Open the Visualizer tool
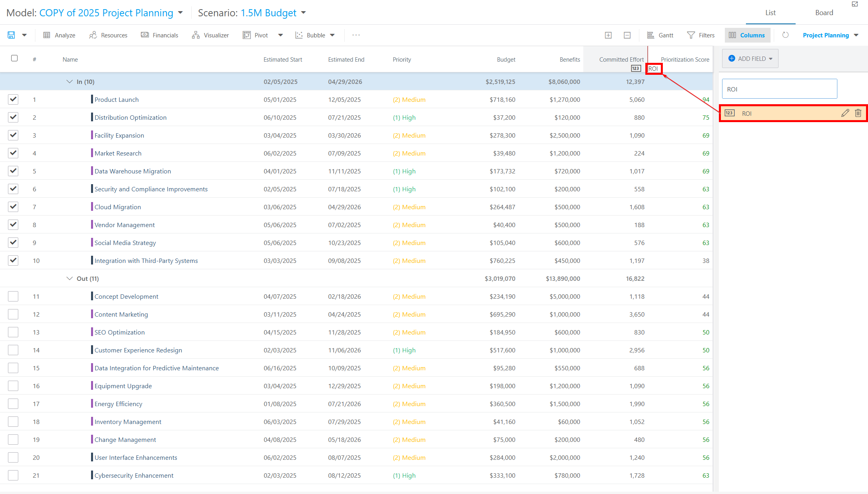 [x=210, y=35]
